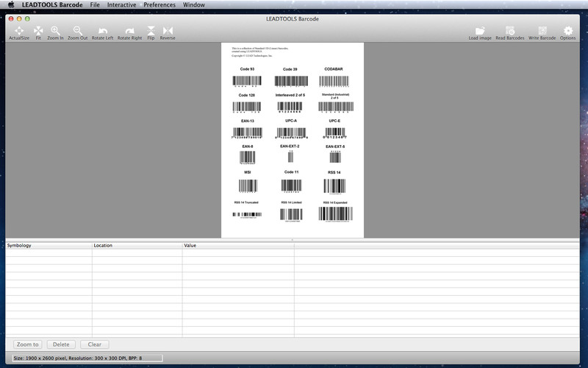The height and width of the screenshot is (368, 588).
Task: Open the Load Image dialog
Action: point(480,33)
